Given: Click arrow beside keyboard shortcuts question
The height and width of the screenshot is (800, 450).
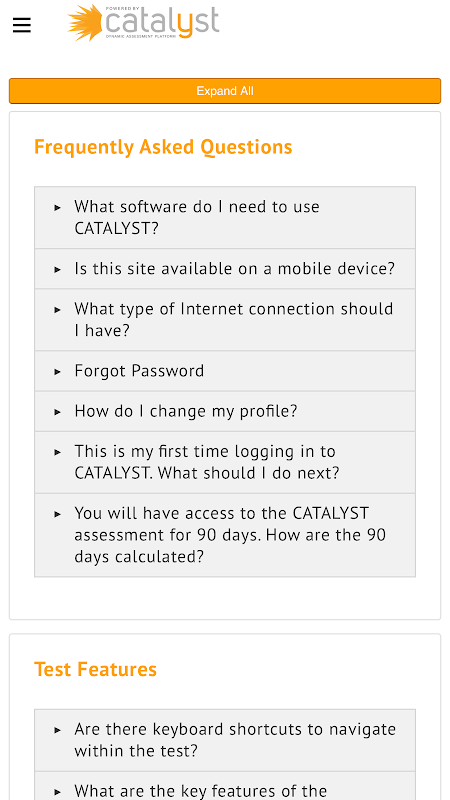Looking at the screenshot, I should pyautogui.click(x=58, y=730).
